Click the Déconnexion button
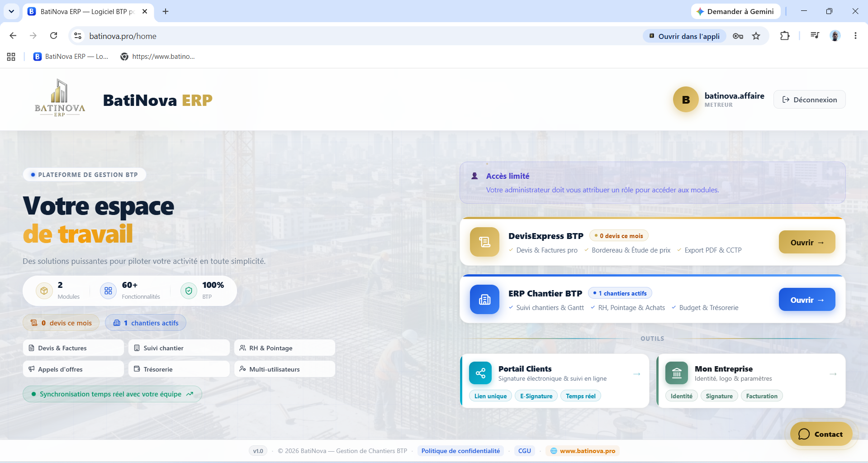This screenshot has width=868, height=463. point(809,100)
